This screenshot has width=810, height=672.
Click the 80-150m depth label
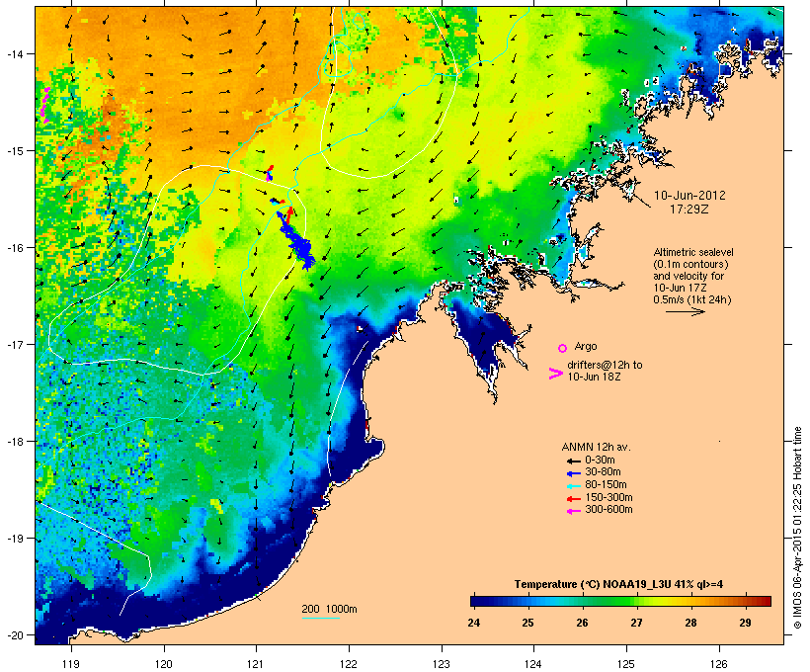[x=606, y=485]
